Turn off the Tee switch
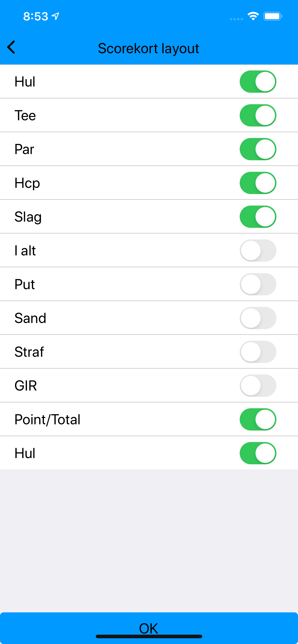The image size is (298, 644). pyautogui.click(x=258, y=115)
